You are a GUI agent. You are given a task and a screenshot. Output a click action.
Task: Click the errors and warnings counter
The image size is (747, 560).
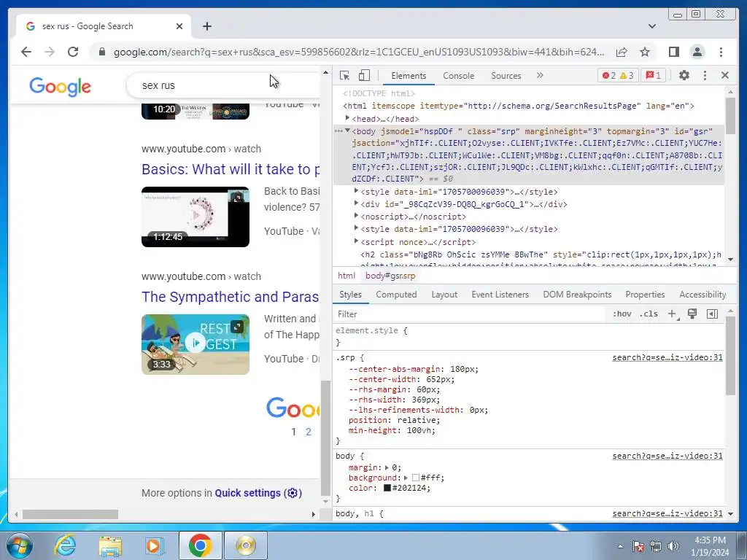(618, 75)
